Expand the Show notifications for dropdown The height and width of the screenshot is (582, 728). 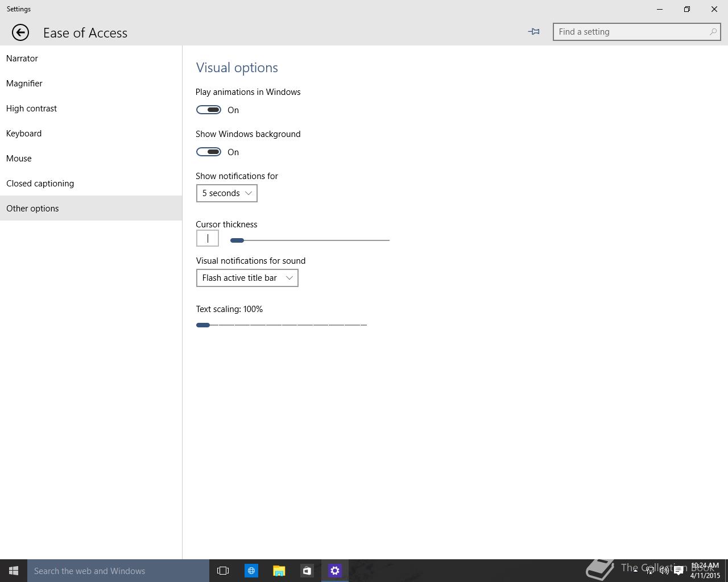[x=226, y=193]
